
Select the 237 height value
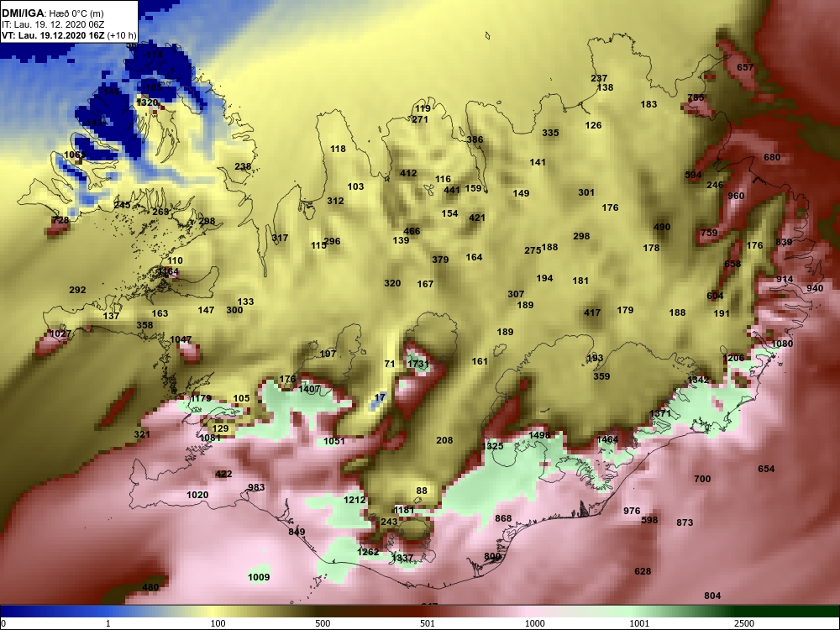[599, 78]
